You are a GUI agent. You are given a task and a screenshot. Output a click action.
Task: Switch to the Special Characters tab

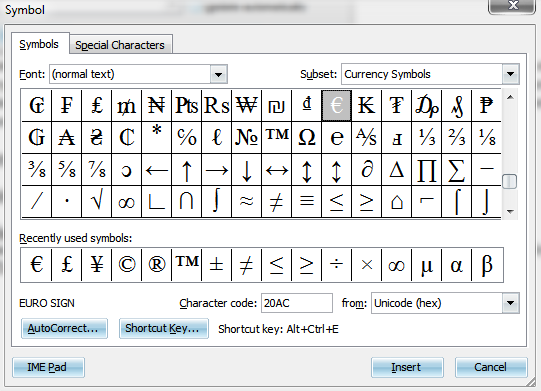click(120, 45)
